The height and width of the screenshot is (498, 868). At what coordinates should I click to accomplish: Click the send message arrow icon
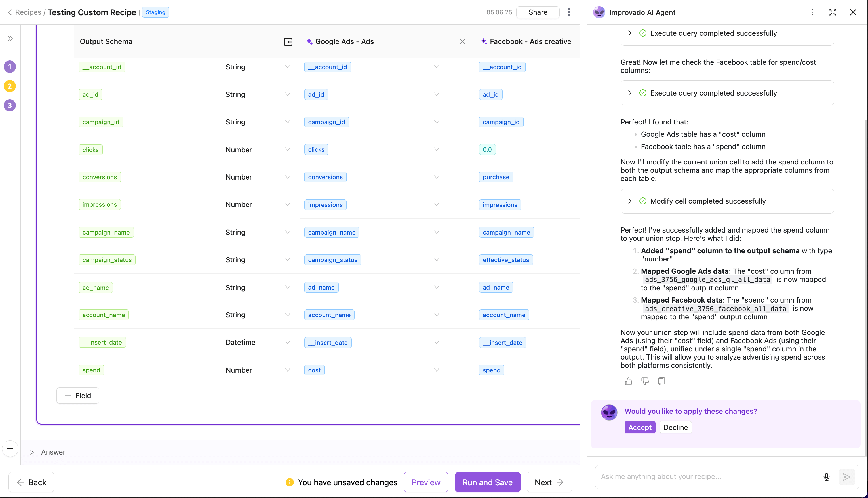point(846,477)
